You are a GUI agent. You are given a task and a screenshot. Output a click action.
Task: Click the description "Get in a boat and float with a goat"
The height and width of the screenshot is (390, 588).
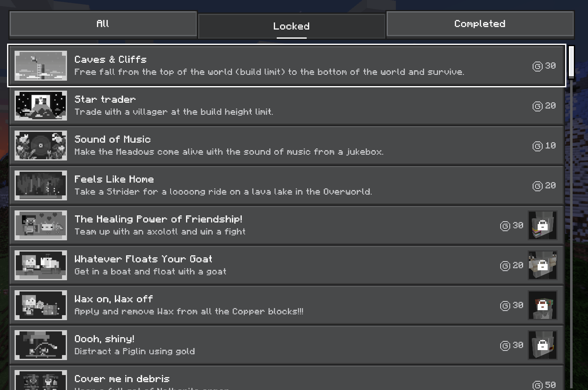point(150,272)
